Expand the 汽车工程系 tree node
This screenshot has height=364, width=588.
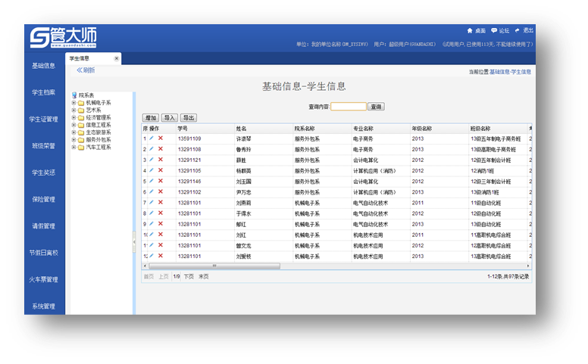pos(73,147)
